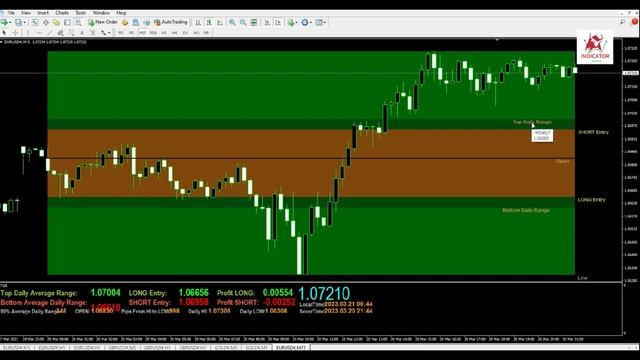Viewport: 640px width, 360px height.
Task: Switch chart to line chart style
Action: click(220, 22)
